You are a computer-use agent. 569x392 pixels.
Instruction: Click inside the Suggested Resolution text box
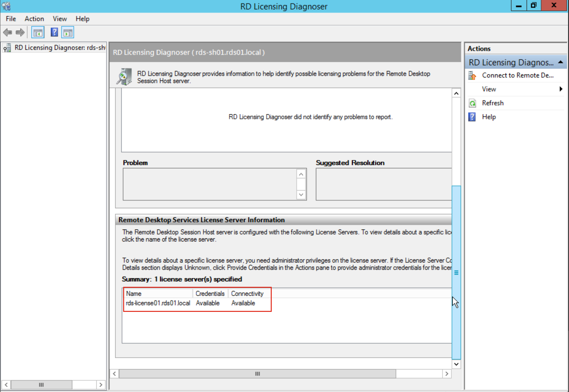coord(384,184)
